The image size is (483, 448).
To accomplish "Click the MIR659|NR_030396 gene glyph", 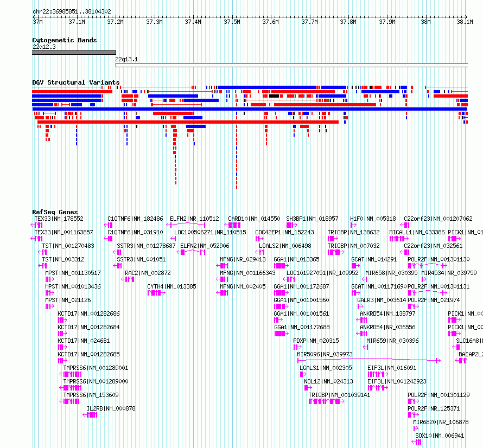I will (365, 347).
